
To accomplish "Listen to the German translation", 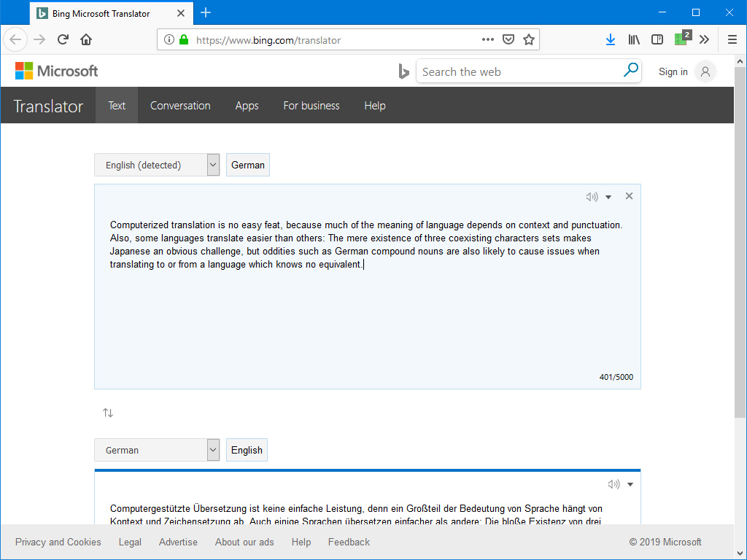I will (614, 484).
